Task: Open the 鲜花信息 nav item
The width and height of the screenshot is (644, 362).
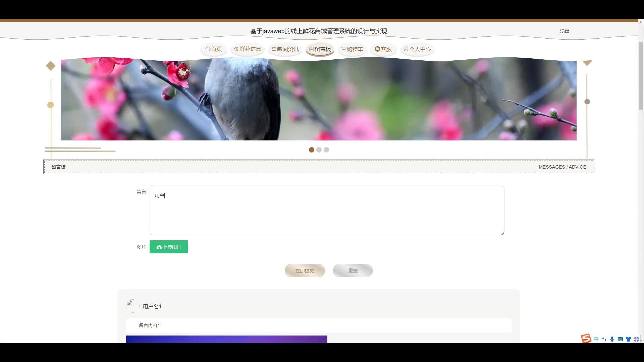Action: 248,49
